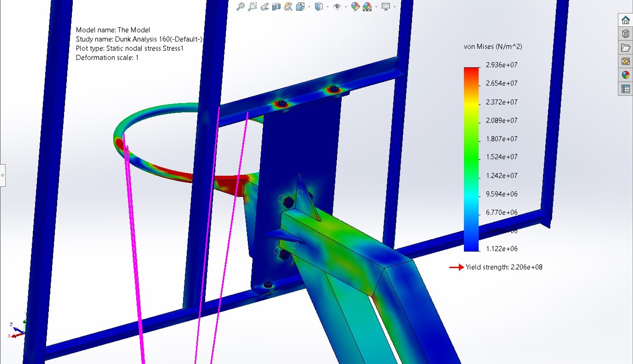Click the legend value 9.594e+06
Screen dimensions: 633x364
pos(502,194)
